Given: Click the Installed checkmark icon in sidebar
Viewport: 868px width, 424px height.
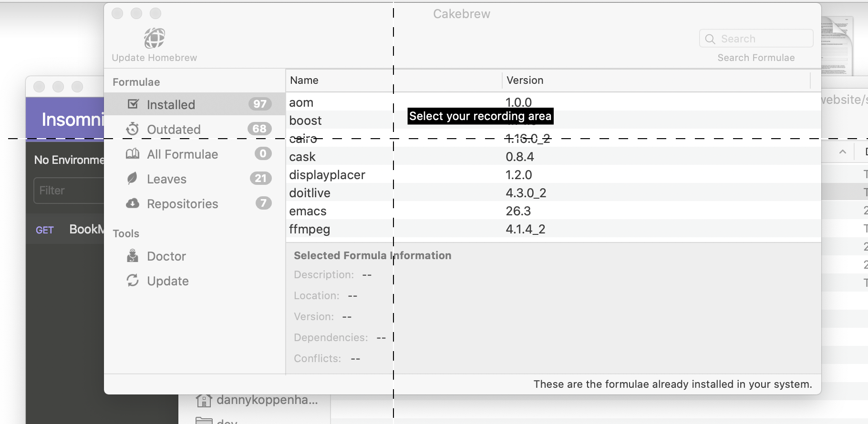Looking at the screenshot, I should (x=133, y=104).
